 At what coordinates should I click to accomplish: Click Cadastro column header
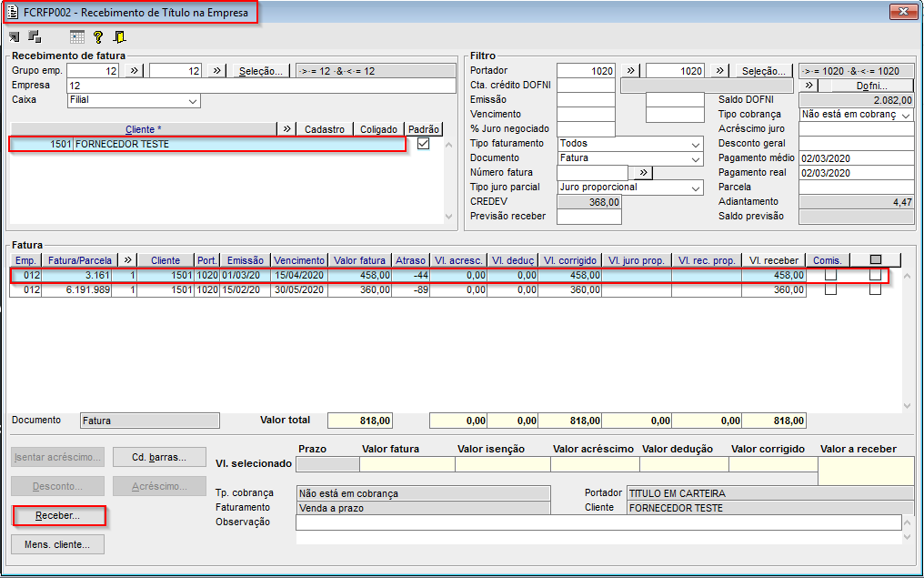click(x=325, y=129)
